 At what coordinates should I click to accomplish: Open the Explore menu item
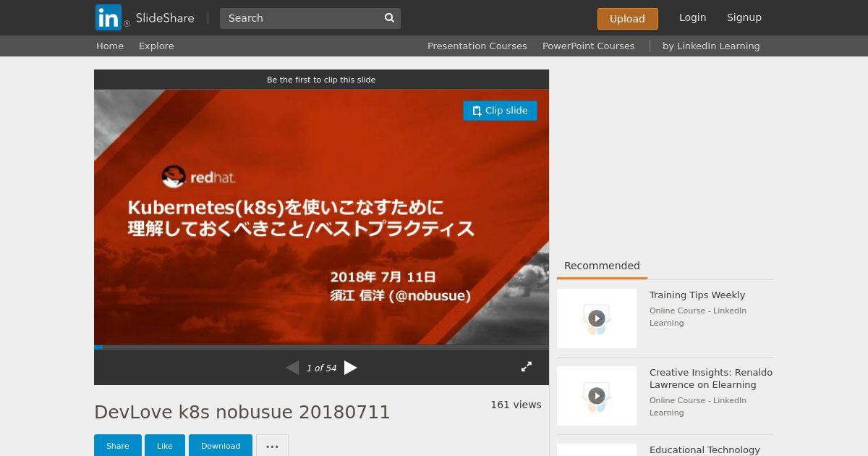156,46
